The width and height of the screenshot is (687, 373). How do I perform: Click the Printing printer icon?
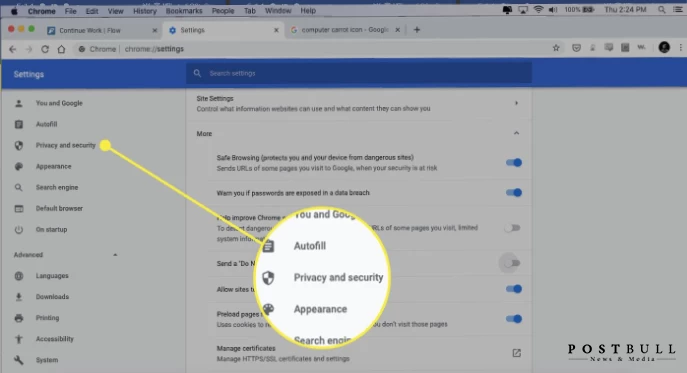click(x=18, y=318)
